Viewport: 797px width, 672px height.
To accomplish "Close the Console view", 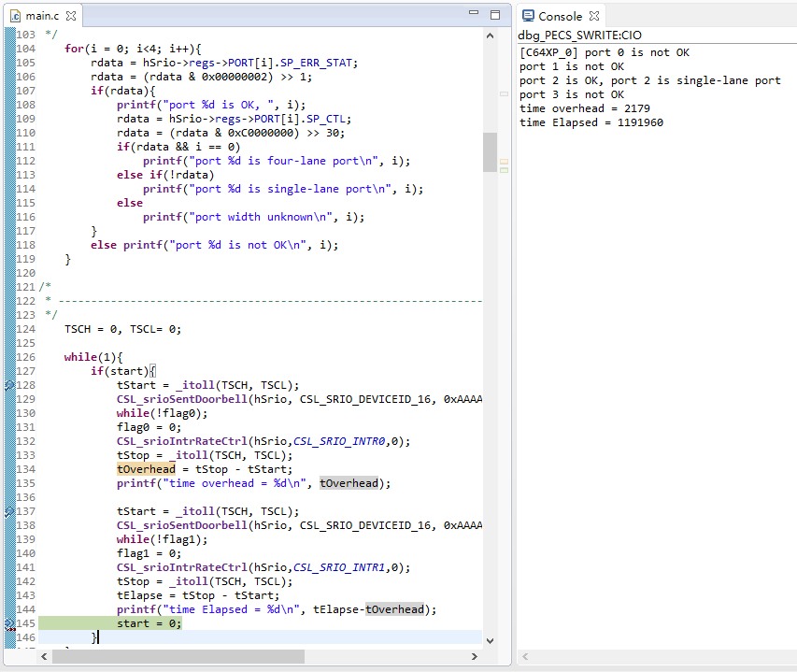I will 594,16.
